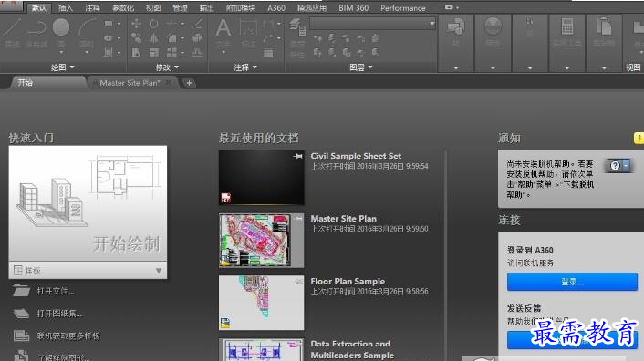Activate the Scale tool
644x361 pixels.
click(153, 53)
